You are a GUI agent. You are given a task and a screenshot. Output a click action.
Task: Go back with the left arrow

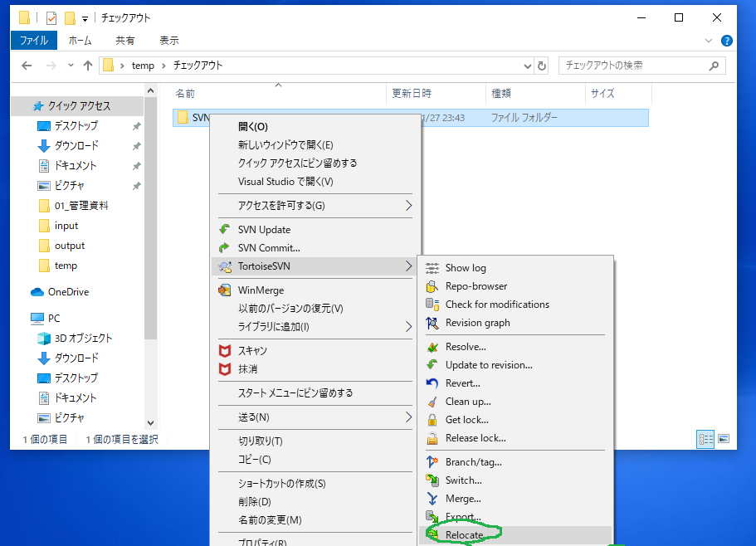coord(27,66)
